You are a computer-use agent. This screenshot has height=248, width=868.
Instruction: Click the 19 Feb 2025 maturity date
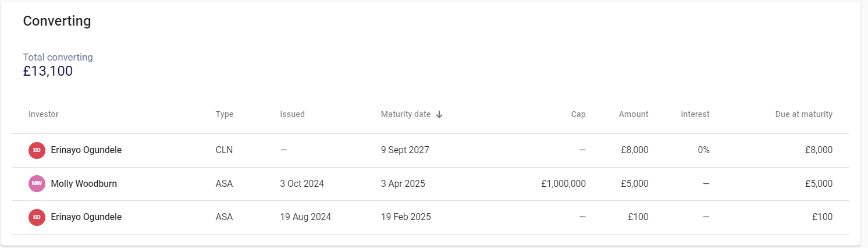(405, 217)
